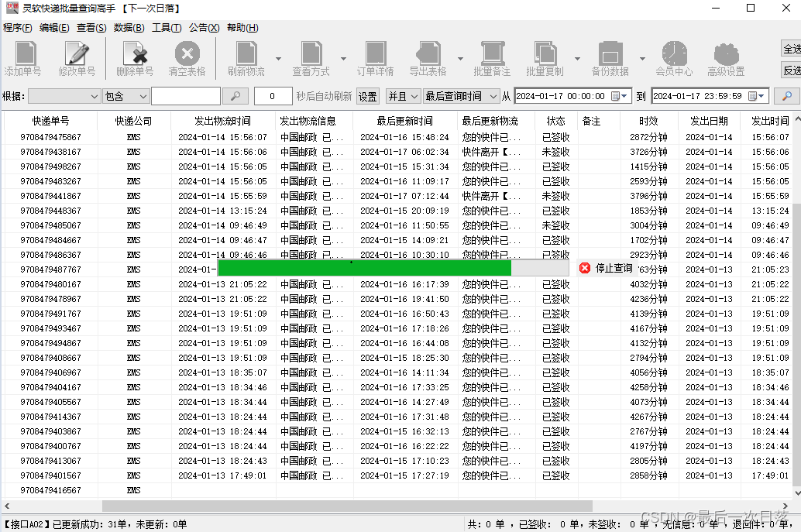Viewport: 801px width, 532px height.
Task: Click the 清空表格 X icon
Action: [187, 53]
